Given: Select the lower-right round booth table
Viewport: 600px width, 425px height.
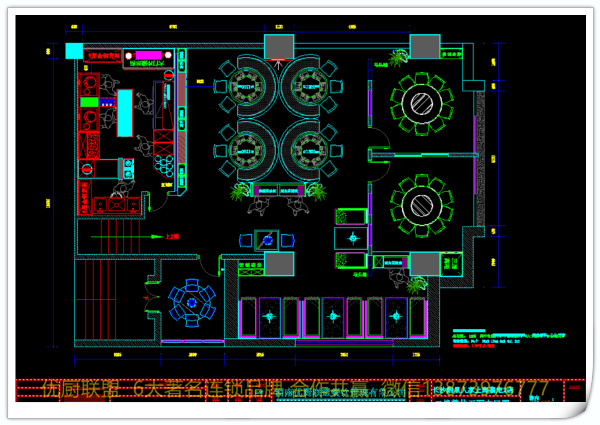Looking at the screenshot, I should pos(306,149).
